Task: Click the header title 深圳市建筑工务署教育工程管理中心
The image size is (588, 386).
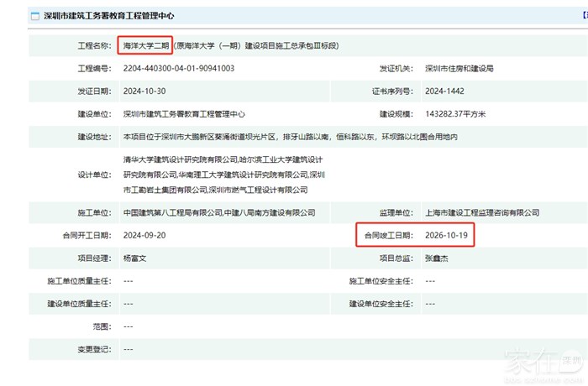Action: pos(109,16)
